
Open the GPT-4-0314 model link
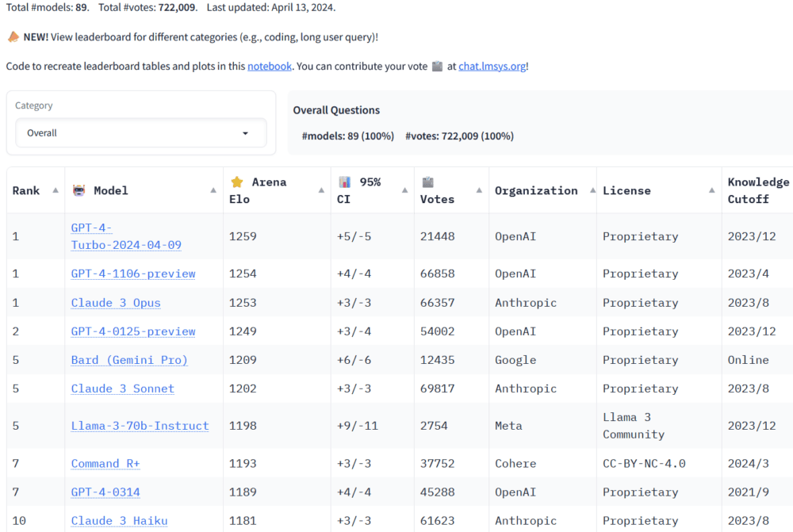pos(105,492)
